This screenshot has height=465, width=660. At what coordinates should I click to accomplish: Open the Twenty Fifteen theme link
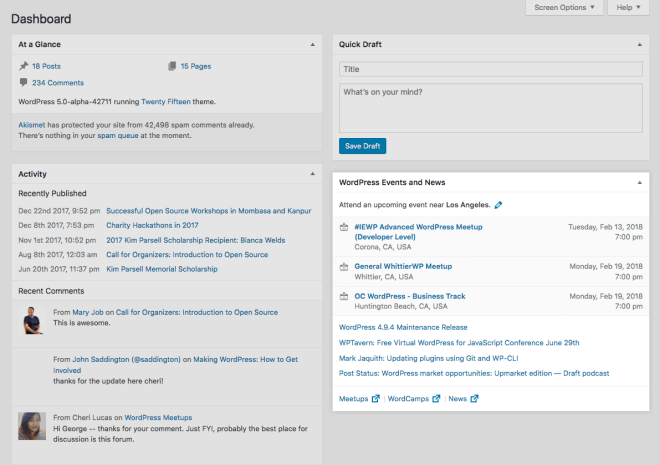[166, 102]
